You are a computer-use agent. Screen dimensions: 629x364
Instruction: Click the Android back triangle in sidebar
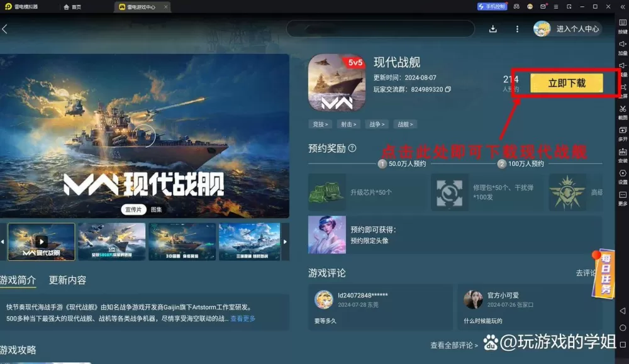tap(623, 311)
